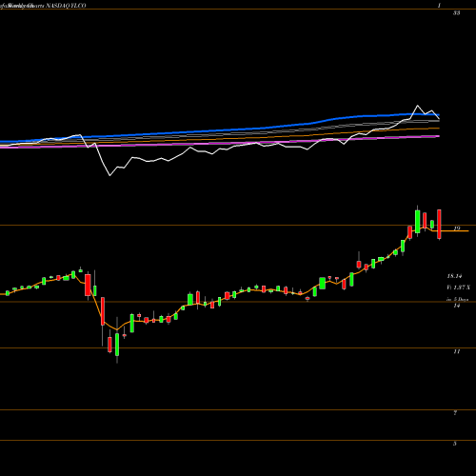Click the 3 price axis label

455,444
